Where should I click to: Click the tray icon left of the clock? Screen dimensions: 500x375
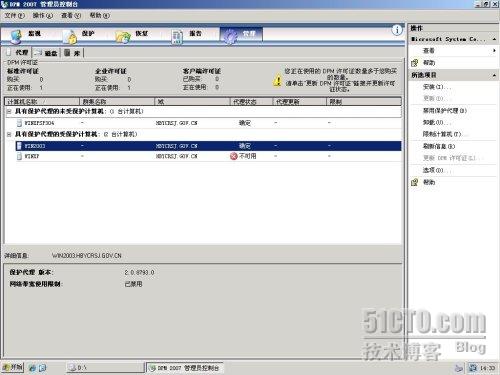tap(473, 368)
